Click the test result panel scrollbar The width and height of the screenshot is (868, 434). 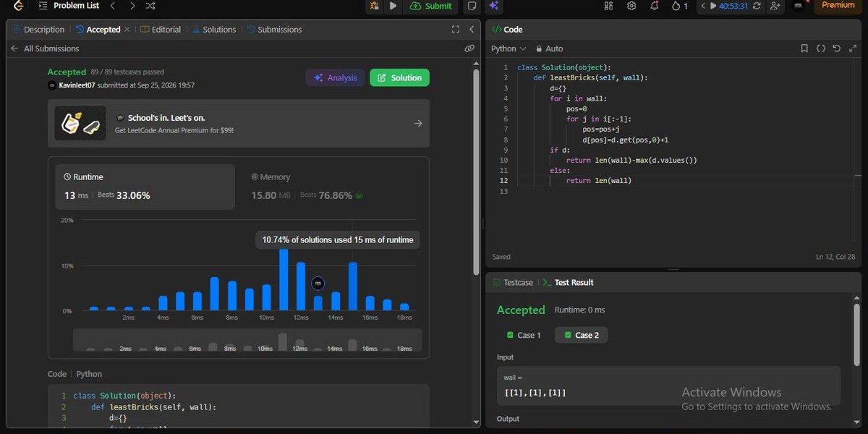(x=857, y=333)
